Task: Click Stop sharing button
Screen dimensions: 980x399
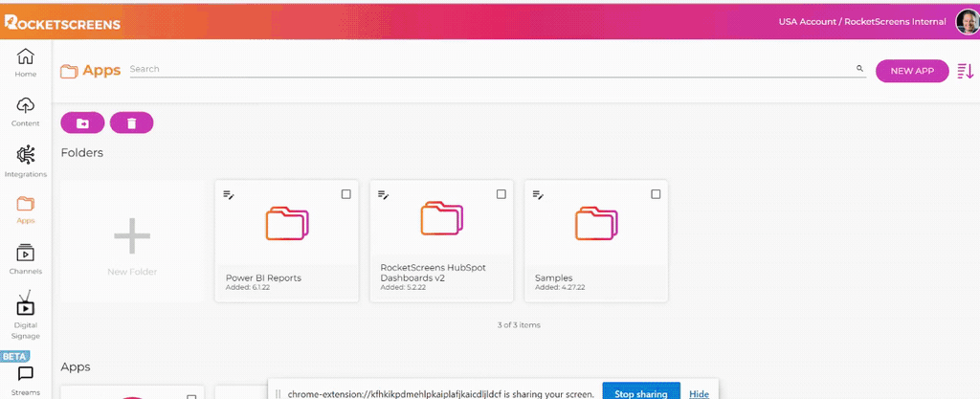Action: (641, 393)
